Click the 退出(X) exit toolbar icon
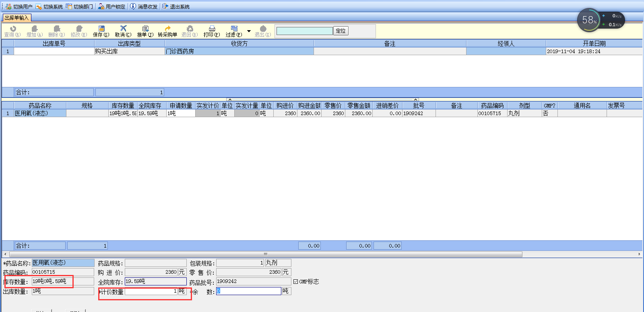The image size is (644, 312). [263, 29]
